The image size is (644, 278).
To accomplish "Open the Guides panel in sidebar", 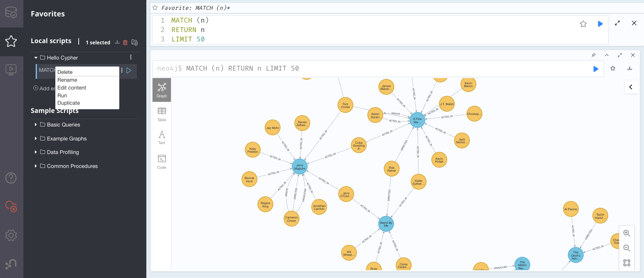I will (x=11, y=69).
